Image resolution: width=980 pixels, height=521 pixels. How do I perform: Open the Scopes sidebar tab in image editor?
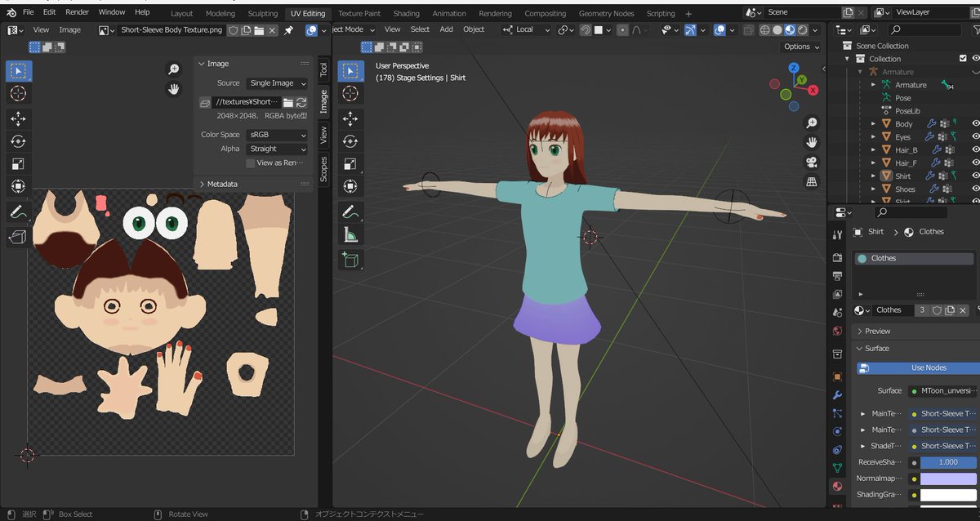[323, 168]
